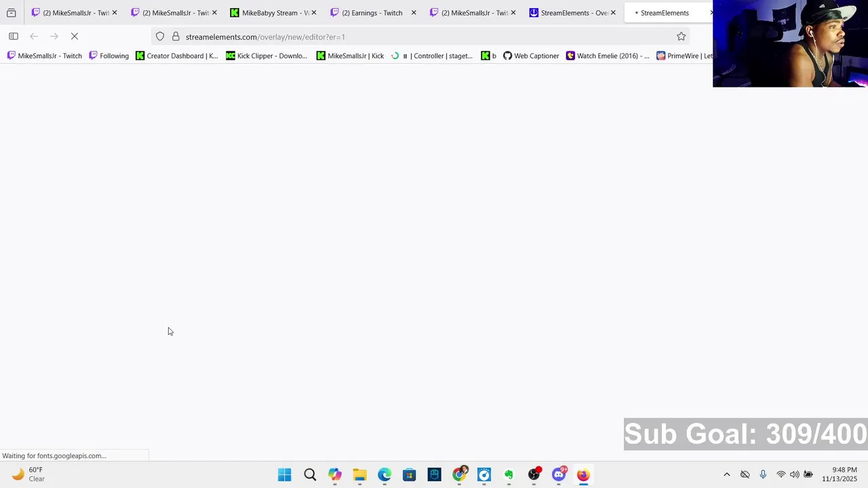Open the Wi-Fi network tray icon
This screenshot has height=488, width=868.
781,475
